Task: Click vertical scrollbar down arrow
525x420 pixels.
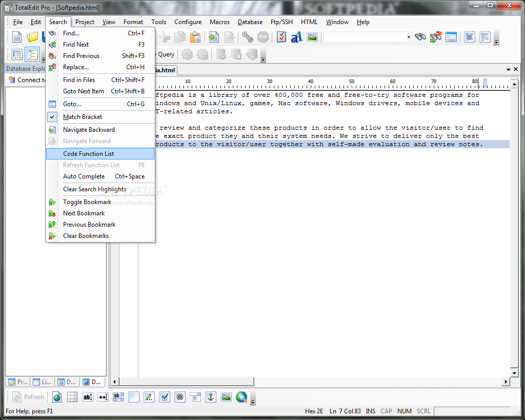Action: point(514,373)
